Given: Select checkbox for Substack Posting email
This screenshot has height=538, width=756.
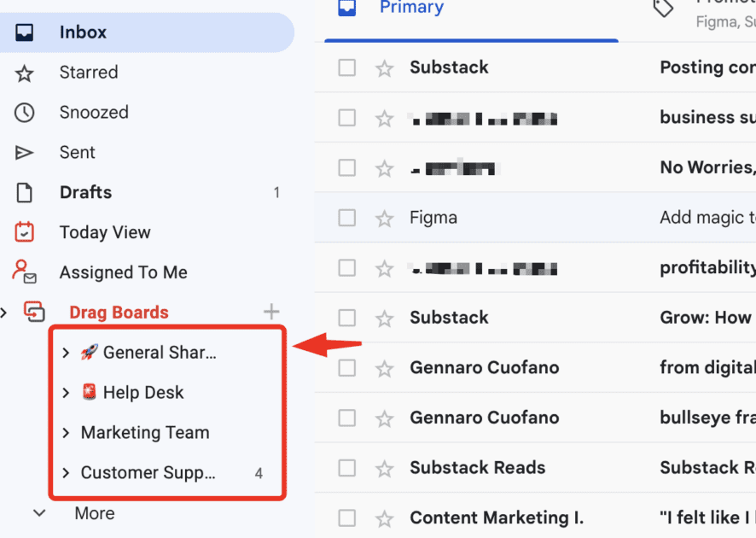Looking at the screenshot, I should pyautogui.click(x=347, y=67).
